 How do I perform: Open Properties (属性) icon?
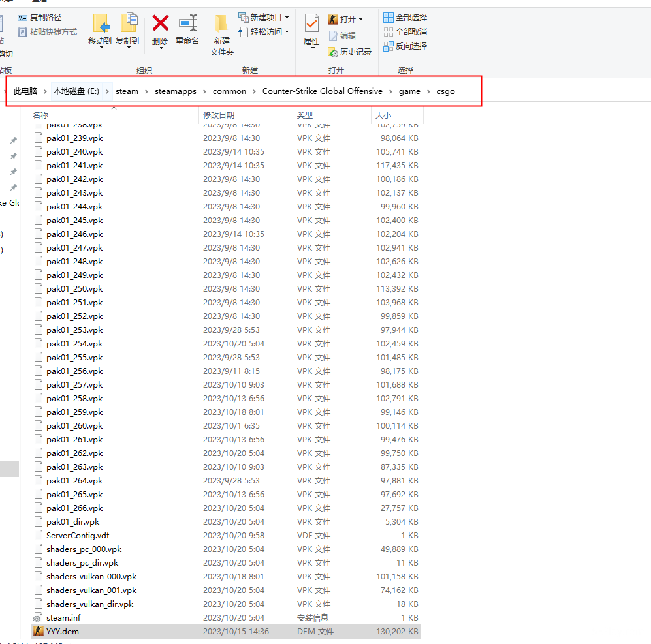[311, 23]
